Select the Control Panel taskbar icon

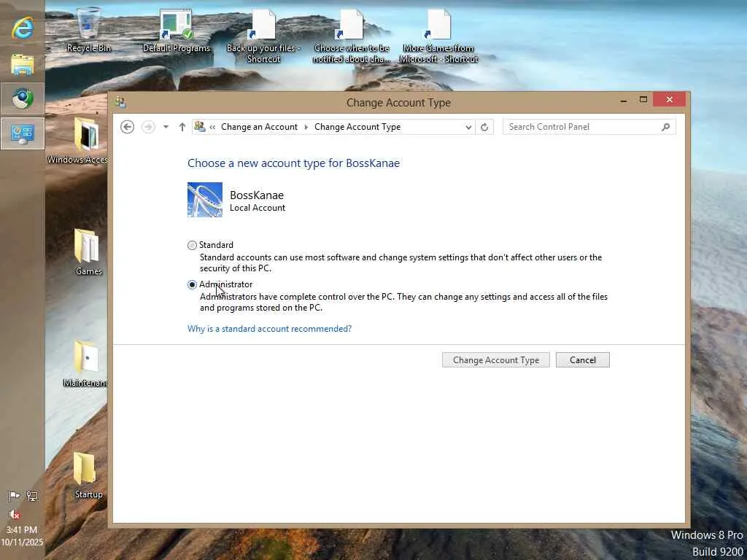click(23, 134)
